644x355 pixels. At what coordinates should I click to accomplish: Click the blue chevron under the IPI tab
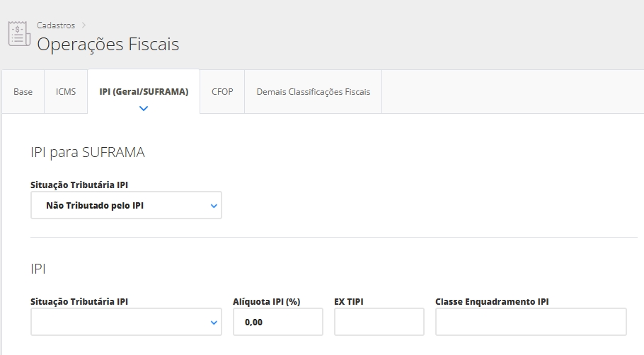(144, 108)
